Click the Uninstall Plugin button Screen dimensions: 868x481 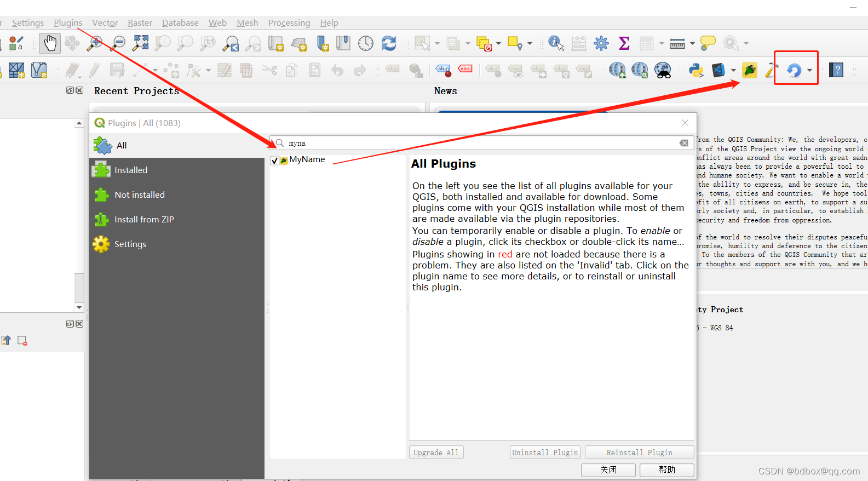(545, 453)
